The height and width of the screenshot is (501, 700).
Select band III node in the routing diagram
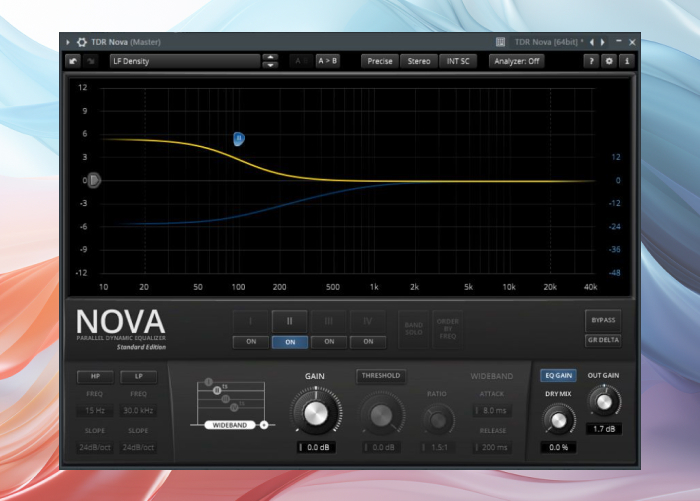(x=226, y=399)
